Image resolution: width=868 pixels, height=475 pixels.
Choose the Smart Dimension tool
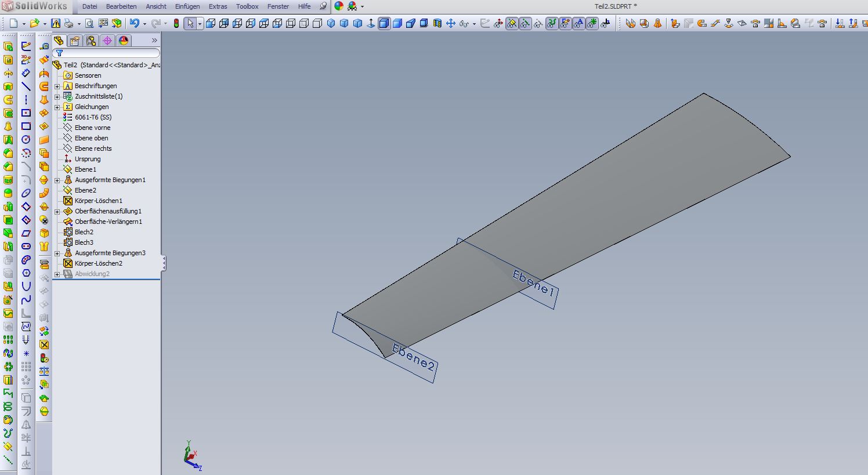point(26,73)
